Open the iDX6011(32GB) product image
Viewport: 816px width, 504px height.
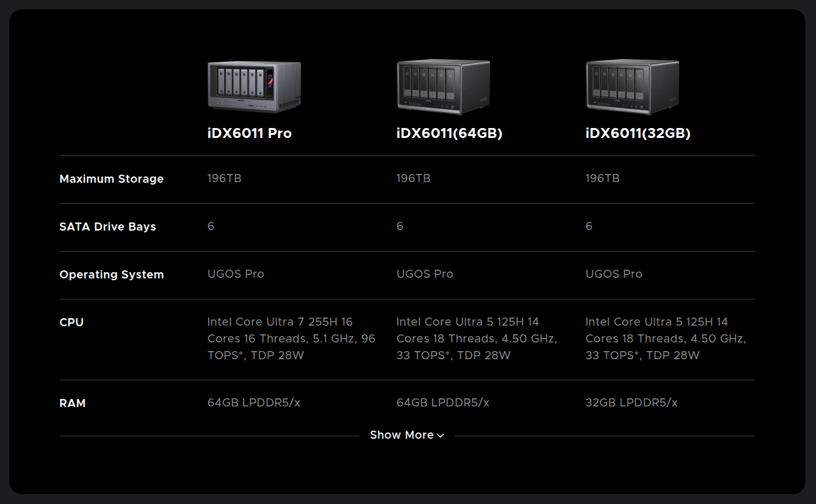[x=633, y=87]
